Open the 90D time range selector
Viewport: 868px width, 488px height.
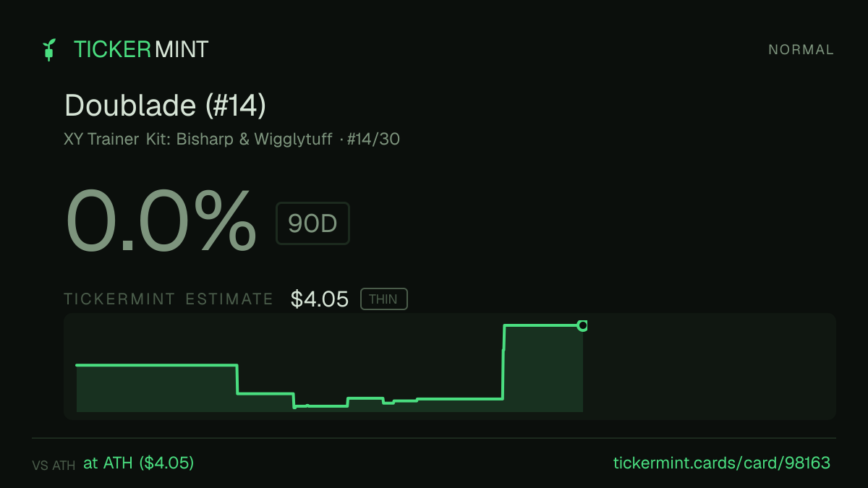[x=312, y=223]
